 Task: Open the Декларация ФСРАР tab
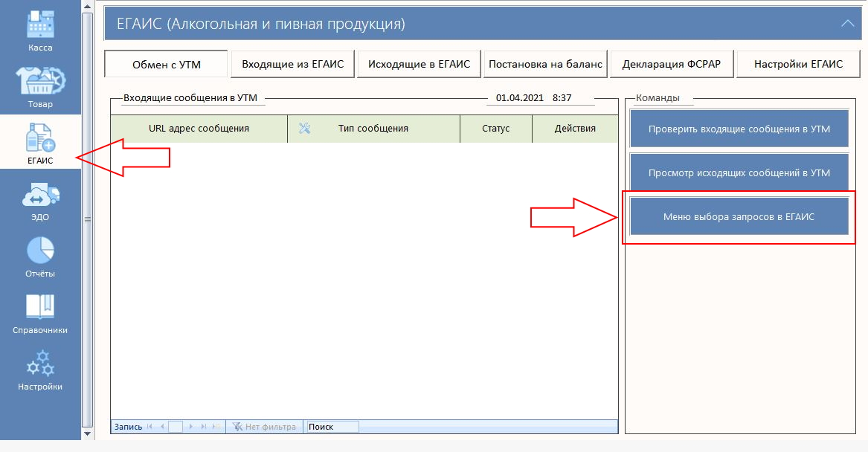(672, 64)
